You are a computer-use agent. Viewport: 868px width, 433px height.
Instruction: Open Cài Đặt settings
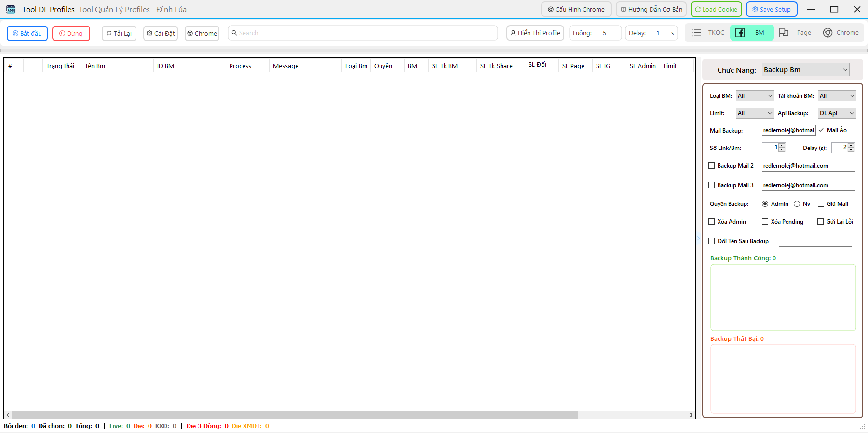(x=161, y=33)
